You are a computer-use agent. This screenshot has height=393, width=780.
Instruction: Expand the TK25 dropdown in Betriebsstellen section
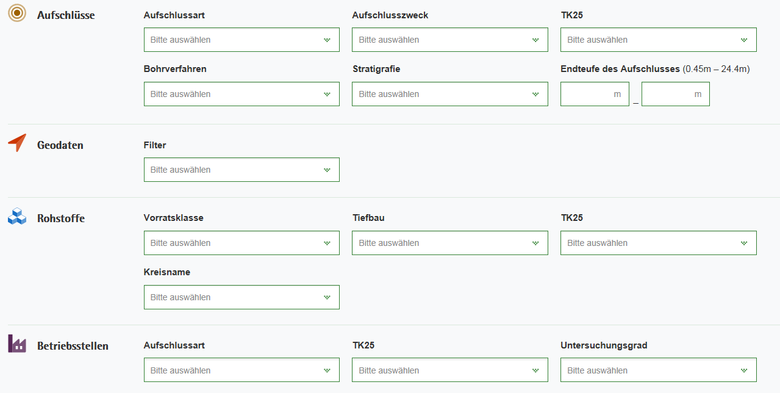pyautogui.click(x=450, y=370)
